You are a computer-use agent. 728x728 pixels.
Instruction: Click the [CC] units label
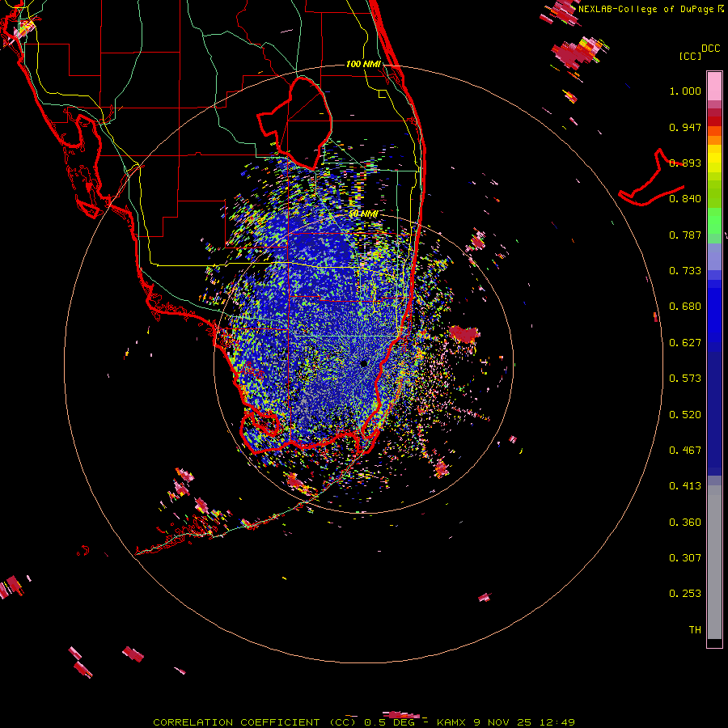click(691, 56)
